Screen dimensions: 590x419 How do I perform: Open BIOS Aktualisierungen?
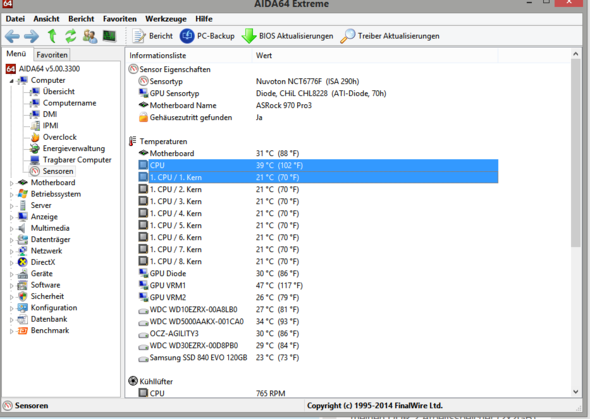click(x=287, y=36)
